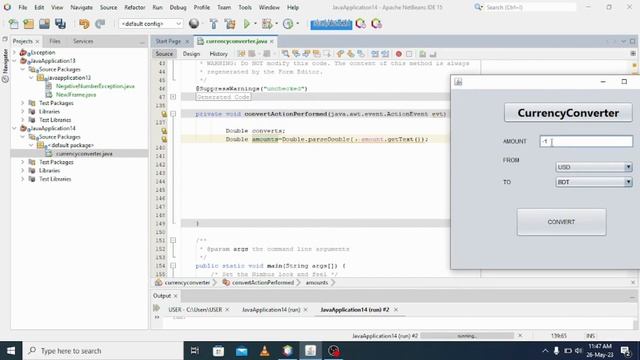
Task: Click the red macro record icon in editor toolbar
Action: click(399, 54)
